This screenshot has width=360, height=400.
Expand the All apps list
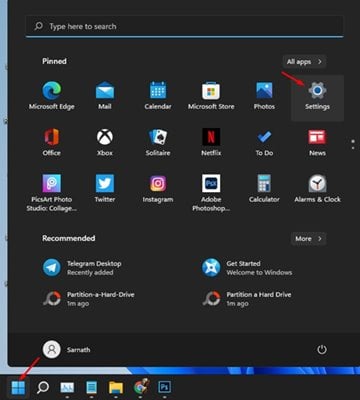click(304, 62)
